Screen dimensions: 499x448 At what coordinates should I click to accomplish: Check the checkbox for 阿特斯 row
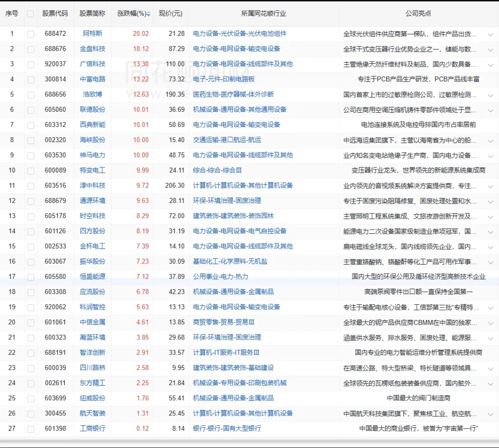[x=30, y=34]
